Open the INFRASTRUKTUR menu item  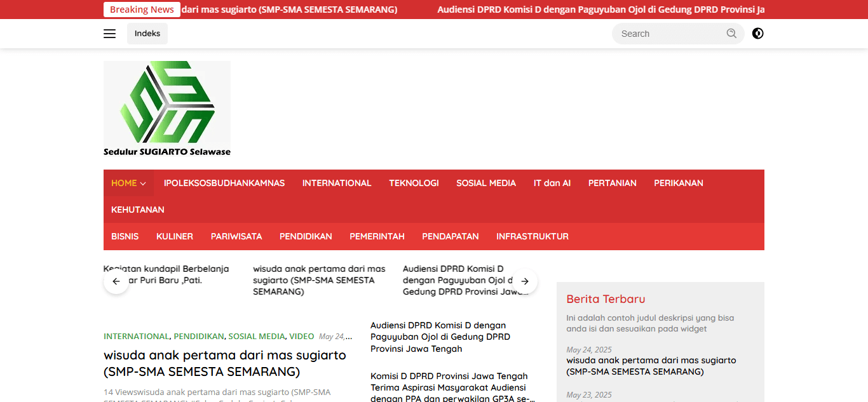[x=532, y=236]
